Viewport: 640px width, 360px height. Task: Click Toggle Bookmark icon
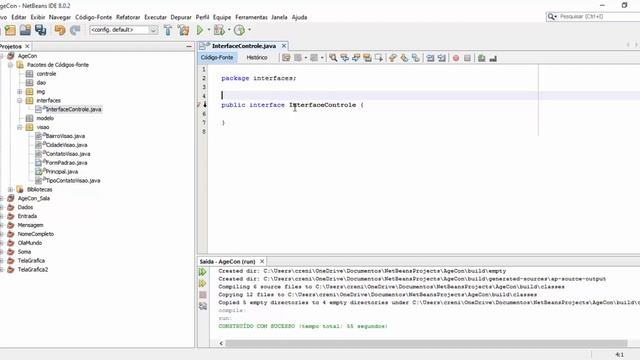point(416,58)
